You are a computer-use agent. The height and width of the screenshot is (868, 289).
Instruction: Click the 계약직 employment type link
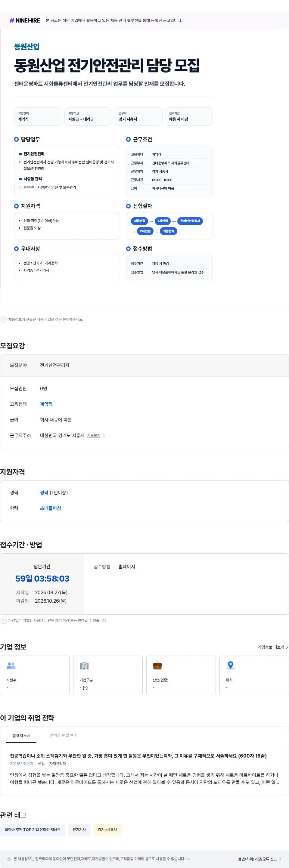pos(46,404)
